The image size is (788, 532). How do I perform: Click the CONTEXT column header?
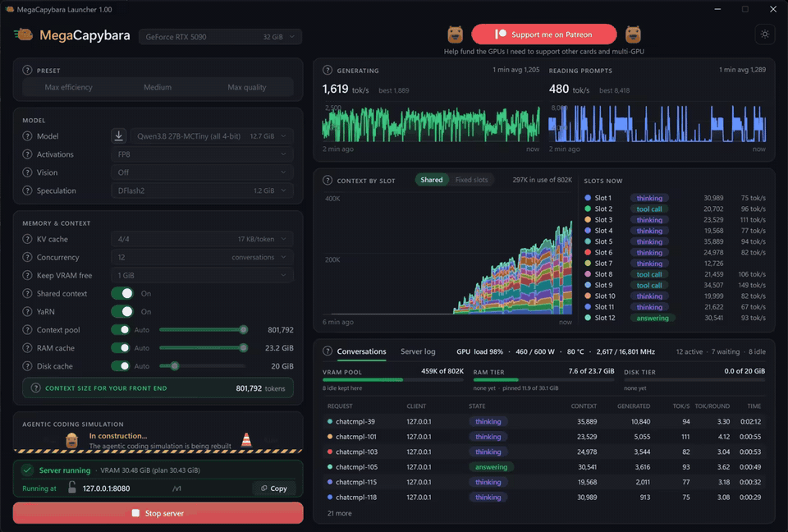[x=584, y=406]
